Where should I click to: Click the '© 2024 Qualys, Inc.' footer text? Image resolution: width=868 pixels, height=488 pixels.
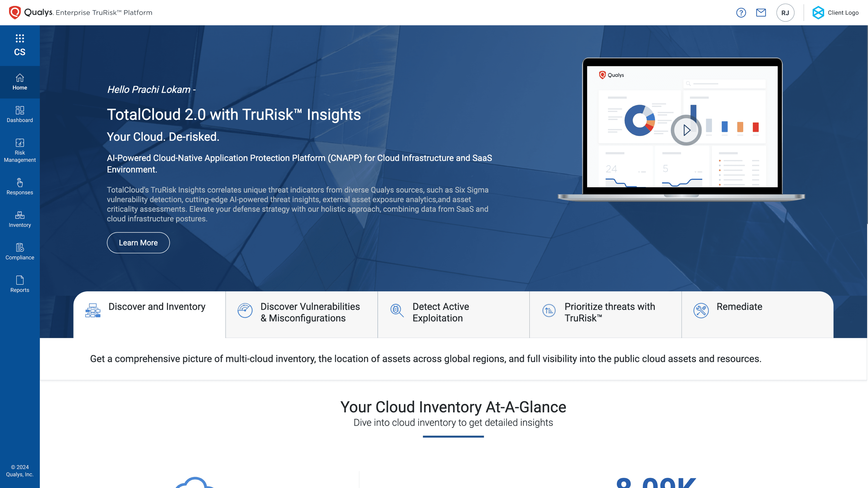click(19, 470)
